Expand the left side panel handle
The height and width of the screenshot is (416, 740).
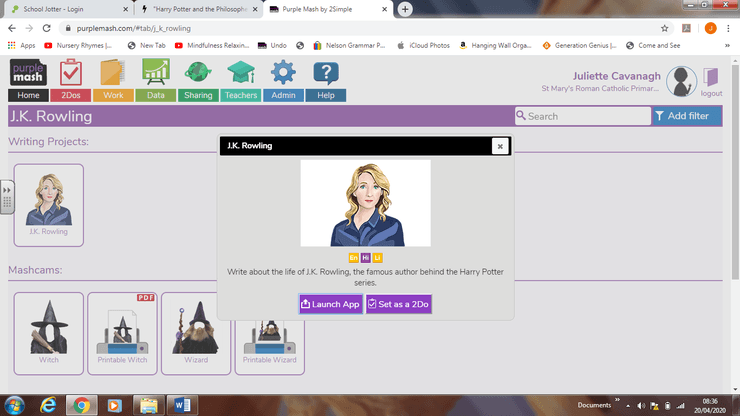click(7, 197)
